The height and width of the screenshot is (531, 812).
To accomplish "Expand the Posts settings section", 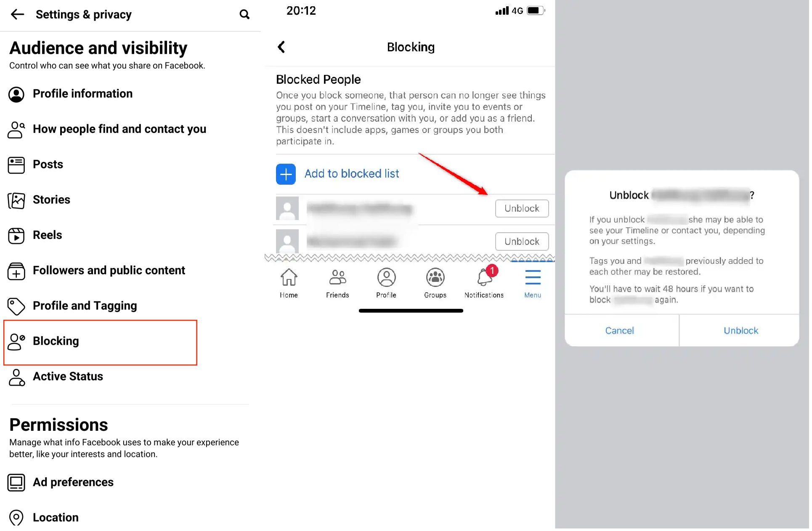I will click(x=48, y=164).
